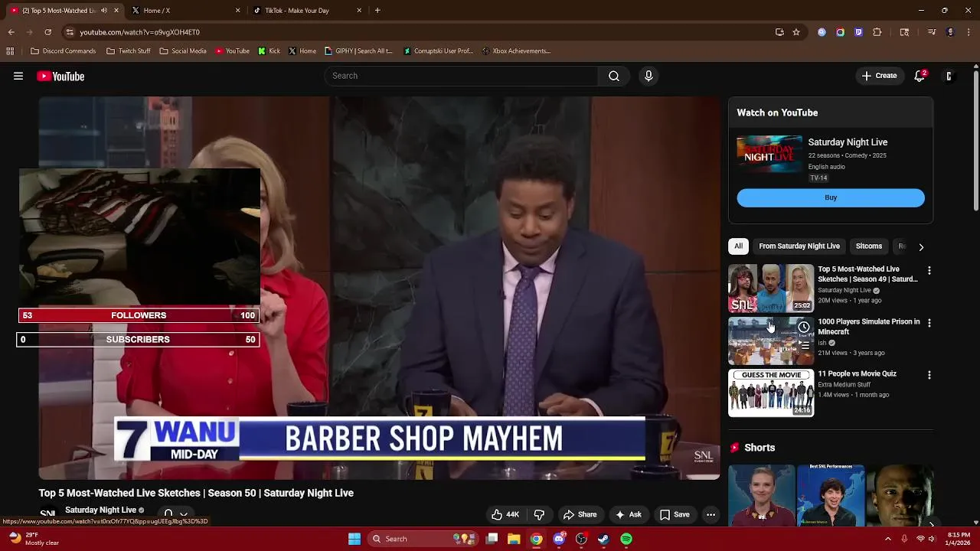Add to queue icon on Minecraft video thumbnail
980x551 pixels.
tap(804, 345)
